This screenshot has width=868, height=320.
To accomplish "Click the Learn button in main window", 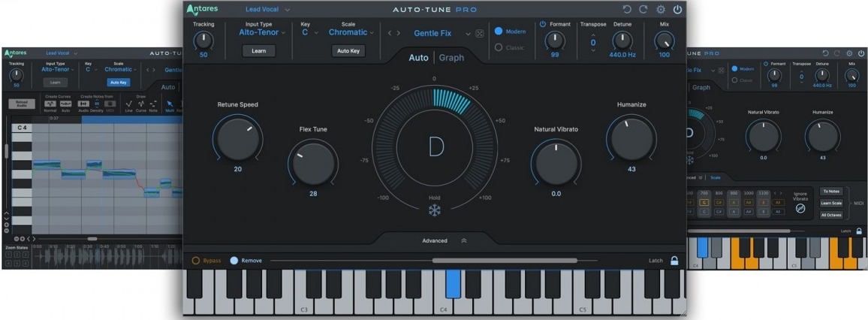I will pos(258,51).
